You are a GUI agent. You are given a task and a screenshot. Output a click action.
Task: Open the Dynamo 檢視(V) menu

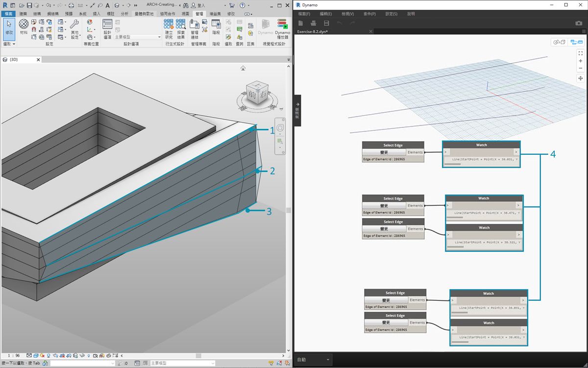coord(347,14)
